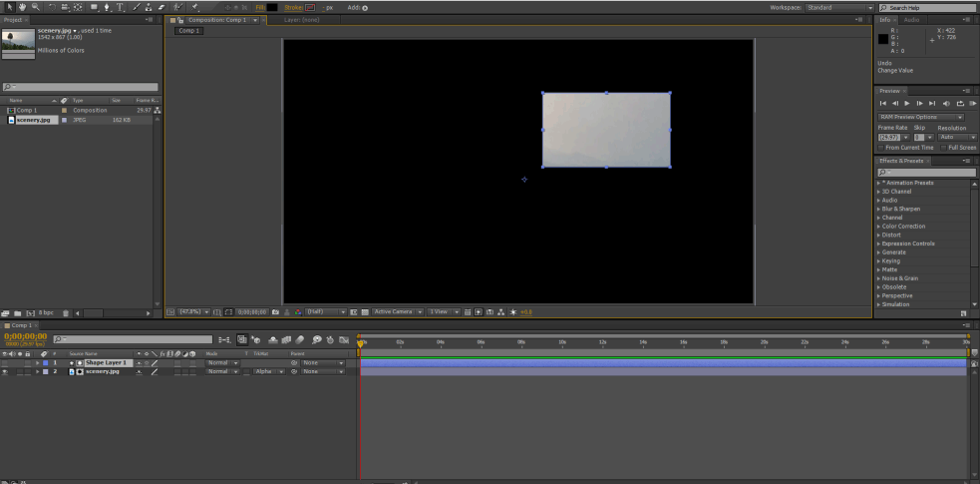Click the Stroke color swatch
Screen dimensions: 980x484
[x=310, y=8]
